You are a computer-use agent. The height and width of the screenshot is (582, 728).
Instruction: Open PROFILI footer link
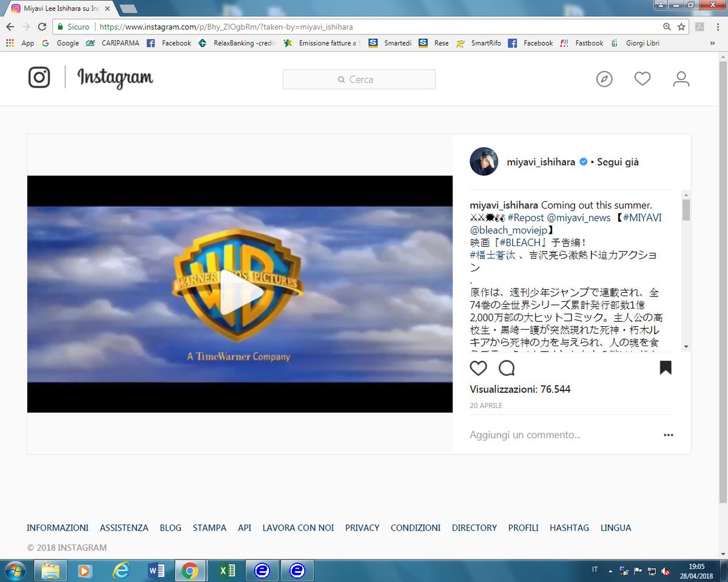pos(524,528)
